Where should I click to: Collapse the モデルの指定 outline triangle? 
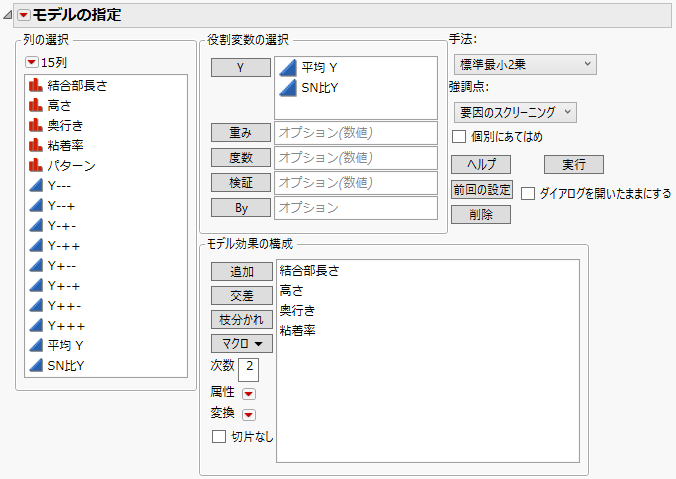7,16
